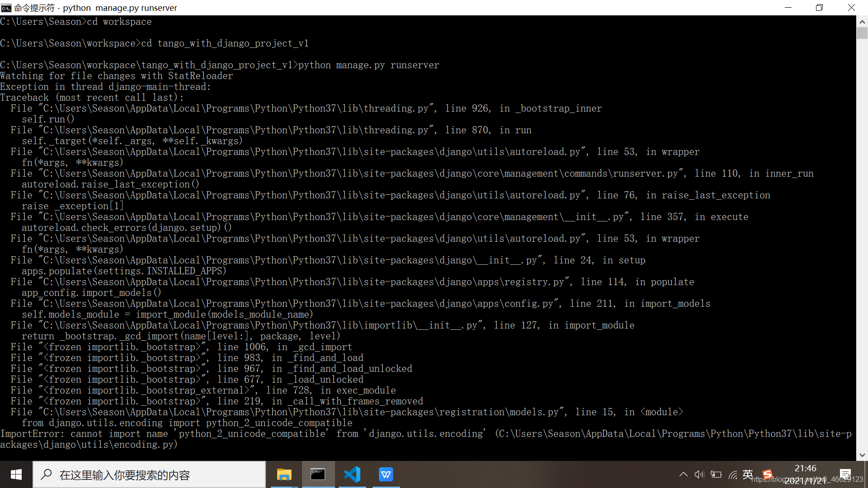868x488 pixels.
Task: Click the taskbar search box
Action: click(149, 474)
